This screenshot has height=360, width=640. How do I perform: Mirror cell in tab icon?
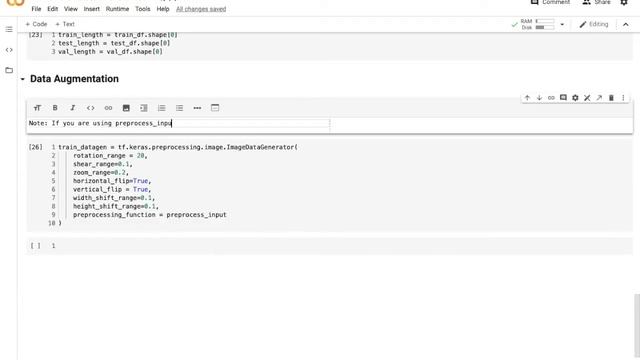tap(599, 98)
